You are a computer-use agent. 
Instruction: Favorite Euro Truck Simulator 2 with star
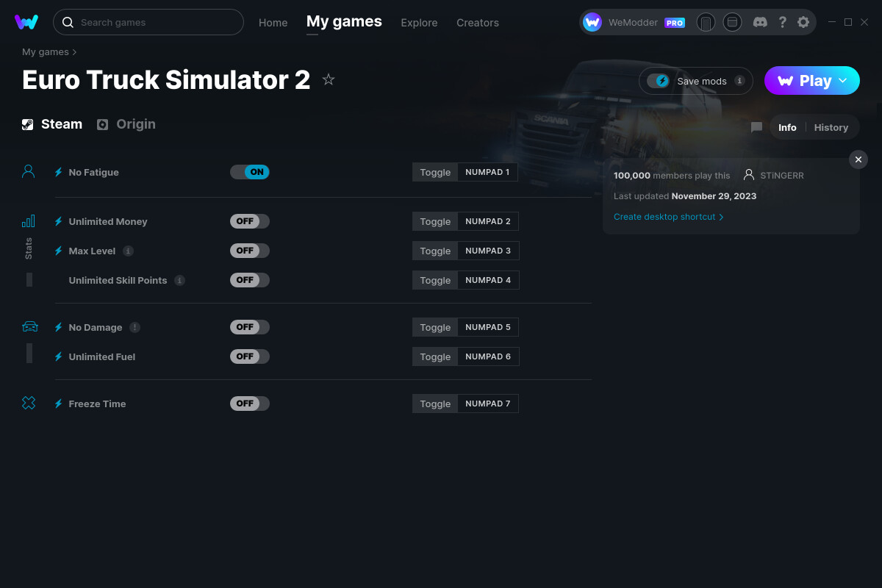tap(329, 79)
